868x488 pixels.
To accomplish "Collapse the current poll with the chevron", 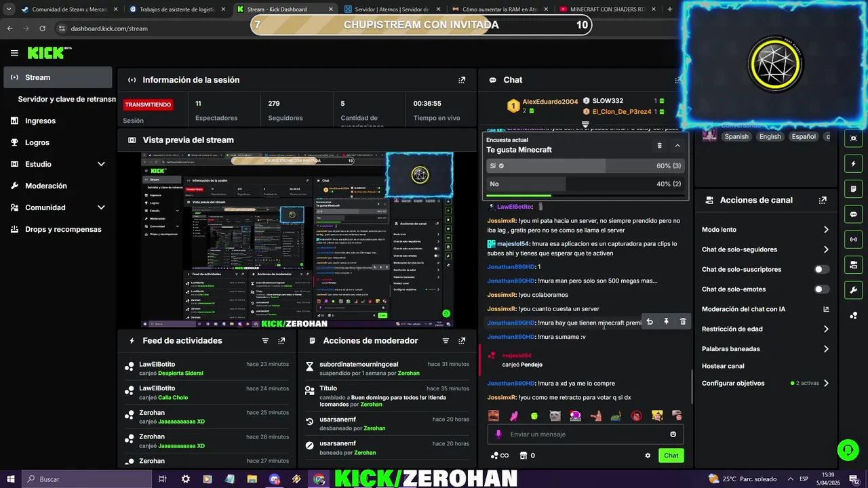I will click(677, 146).
